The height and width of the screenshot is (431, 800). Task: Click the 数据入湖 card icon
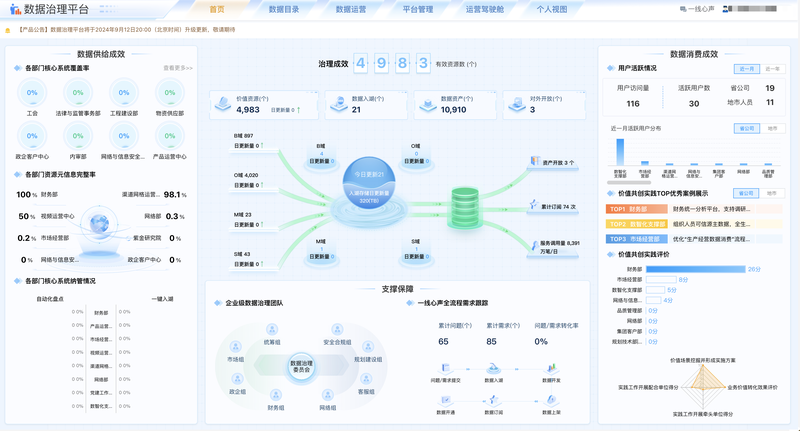338,104
